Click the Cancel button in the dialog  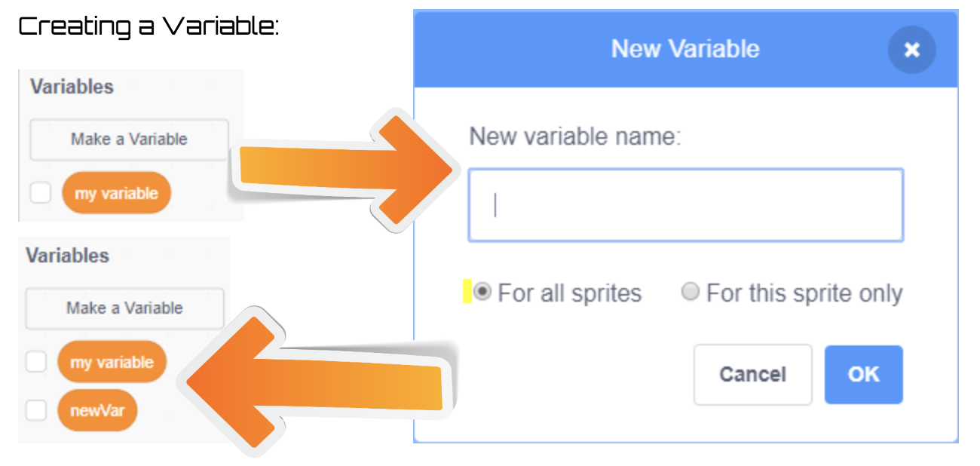click(x=752, y=374)
